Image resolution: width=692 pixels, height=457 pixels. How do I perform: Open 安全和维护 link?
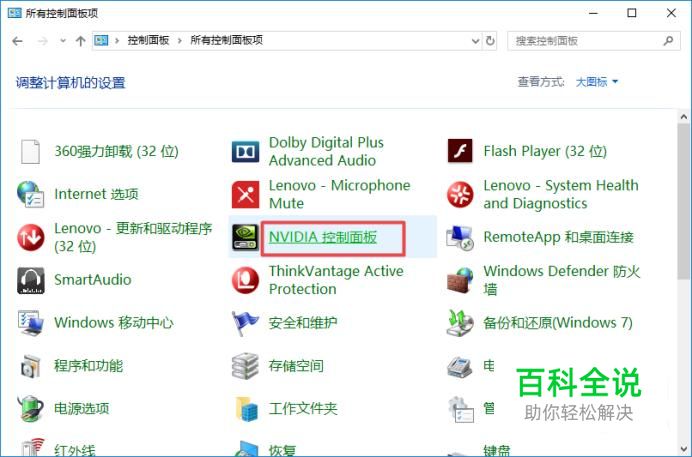[x=303, y=323]
